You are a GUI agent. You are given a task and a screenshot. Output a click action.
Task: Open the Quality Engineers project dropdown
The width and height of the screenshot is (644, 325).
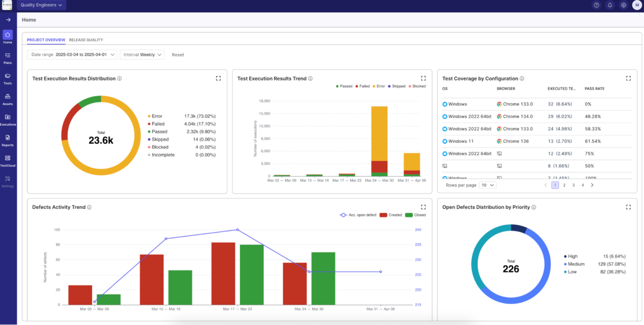[41, 5]
